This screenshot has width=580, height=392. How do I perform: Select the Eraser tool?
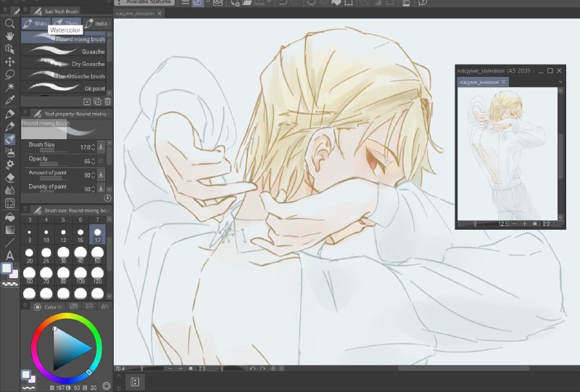(9, 178)
